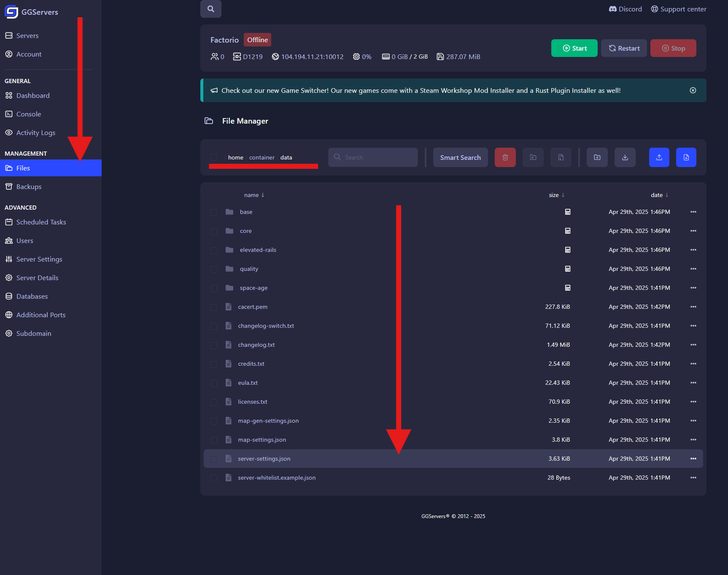Open the upload files icon
The width and height of the screenshot is (728, 575).
coord(659,157)
